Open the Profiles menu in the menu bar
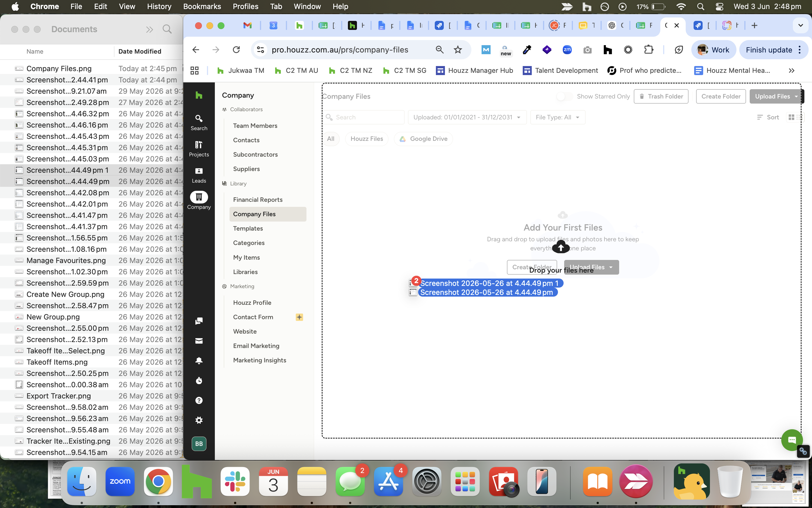Image resolution: width=812 pixels, height=508 pixels. click(x=246, y=6)
